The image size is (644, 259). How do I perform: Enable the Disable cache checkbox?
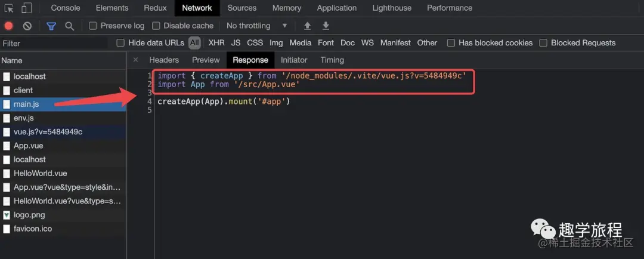(156, 26)
